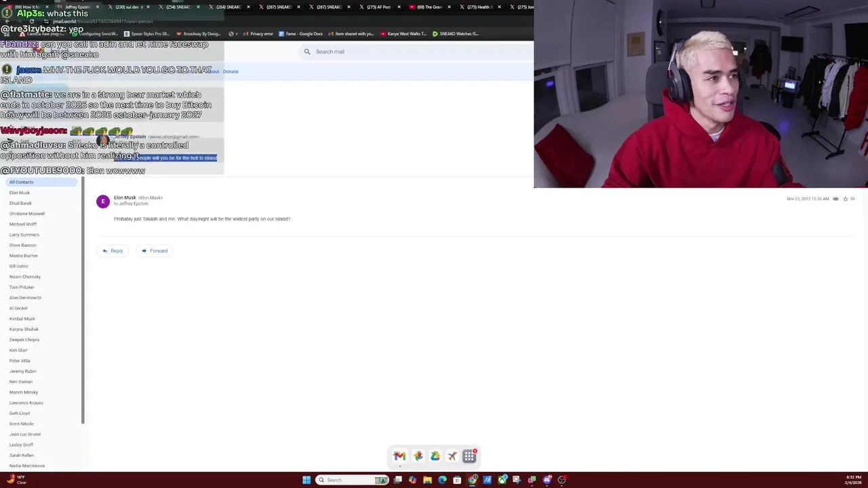868x488 pixels.
Task: Select Peter Attia contact
Action: pyautogui.click(x=20, y=361)
